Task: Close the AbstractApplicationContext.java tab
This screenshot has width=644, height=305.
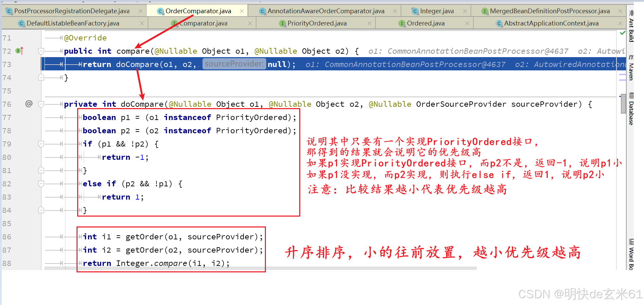Action: click(620, 23)
